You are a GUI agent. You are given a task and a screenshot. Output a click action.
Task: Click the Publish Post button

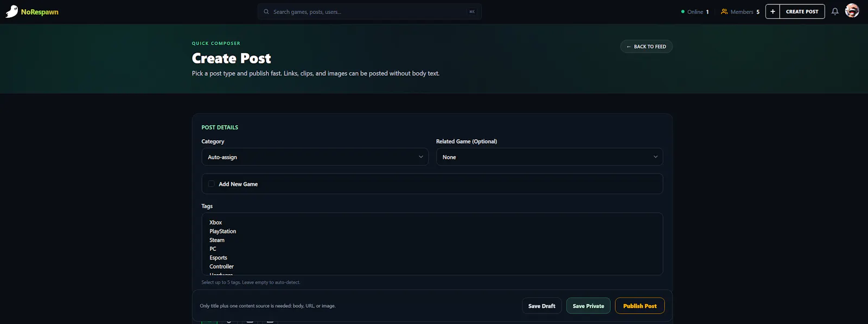640,306
